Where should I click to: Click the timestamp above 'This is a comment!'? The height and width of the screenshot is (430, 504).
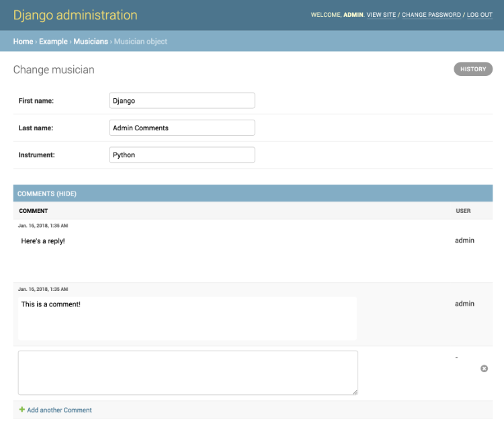pos(43,289)
